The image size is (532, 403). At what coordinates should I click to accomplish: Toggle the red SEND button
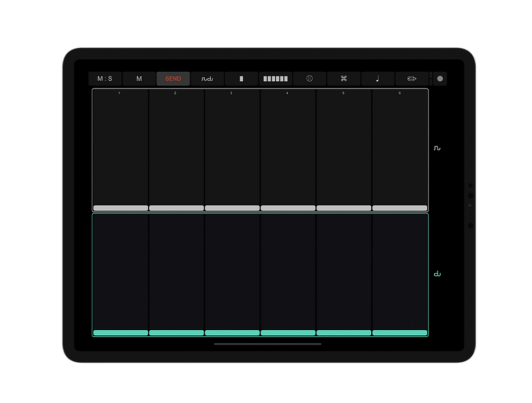click(x=173, y=79)
